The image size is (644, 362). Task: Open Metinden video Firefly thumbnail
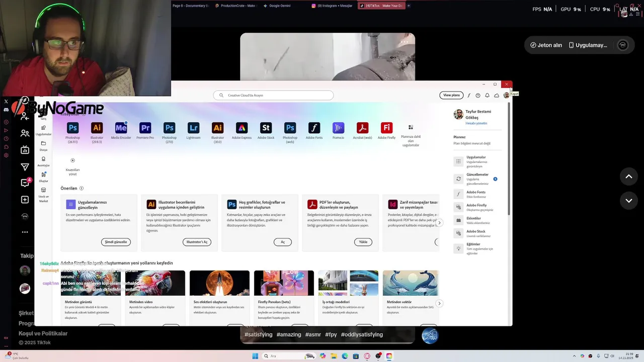point(155,283)
